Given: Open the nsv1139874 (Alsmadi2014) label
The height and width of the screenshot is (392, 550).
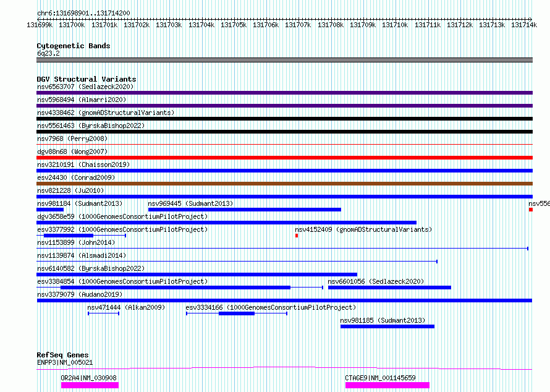Looking at the screenshot, I should (82, 255).
